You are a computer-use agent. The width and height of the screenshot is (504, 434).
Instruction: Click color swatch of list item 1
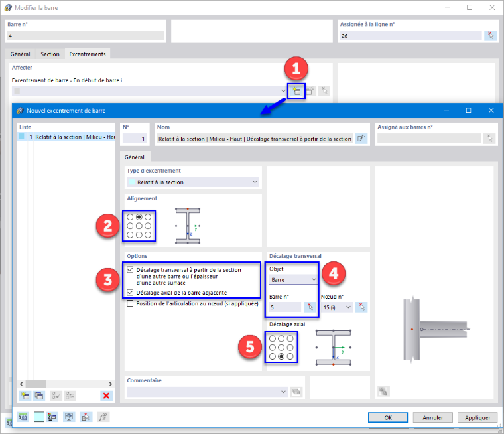21,137
